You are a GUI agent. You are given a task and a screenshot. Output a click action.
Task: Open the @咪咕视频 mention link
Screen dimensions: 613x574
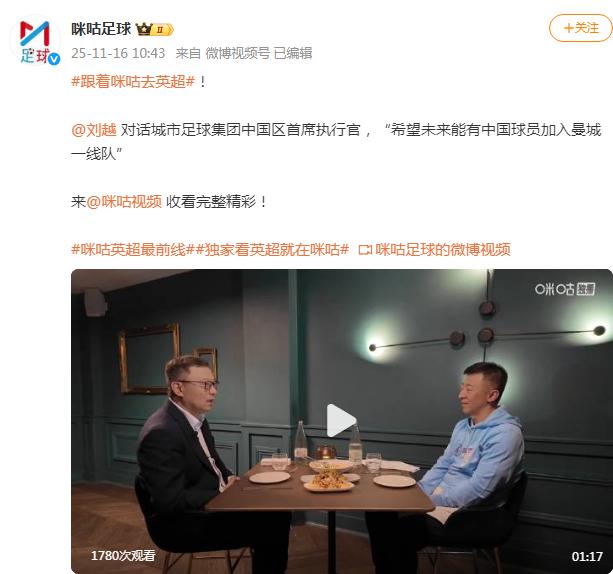[124, 202]
